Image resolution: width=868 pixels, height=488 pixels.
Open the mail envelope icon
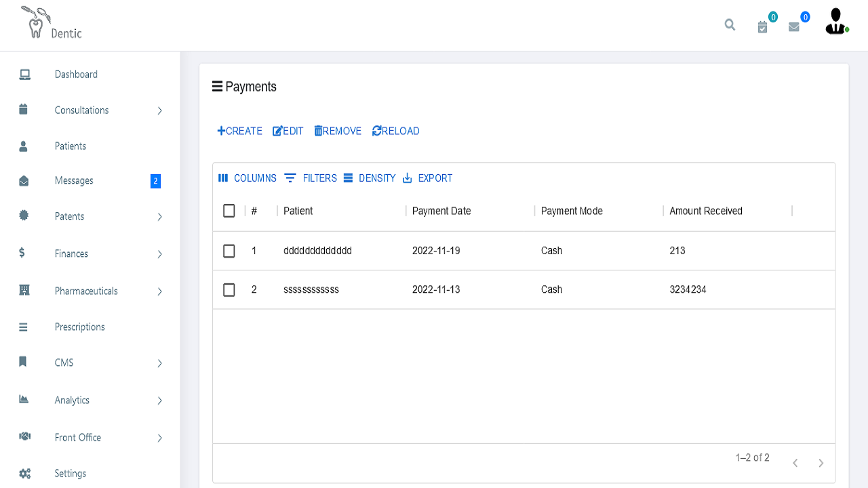coord(794,27)
